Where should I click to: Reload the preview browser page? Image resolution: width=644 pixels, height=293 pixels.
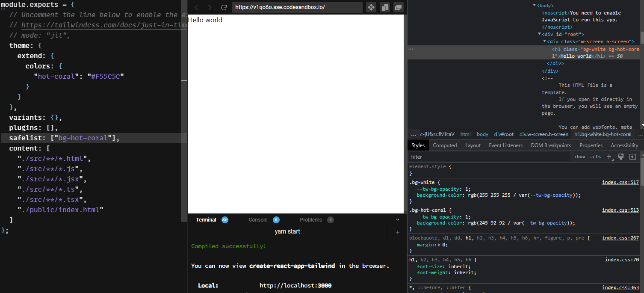pyautogui.click(x=224, y=7)
